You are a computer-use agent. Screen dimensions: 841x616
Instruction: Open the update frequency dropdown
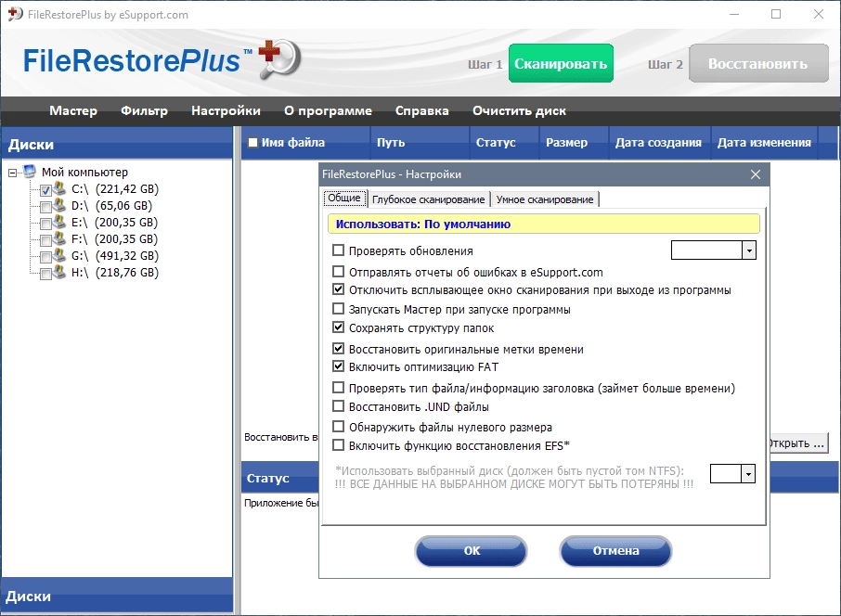tap(749, 250)
